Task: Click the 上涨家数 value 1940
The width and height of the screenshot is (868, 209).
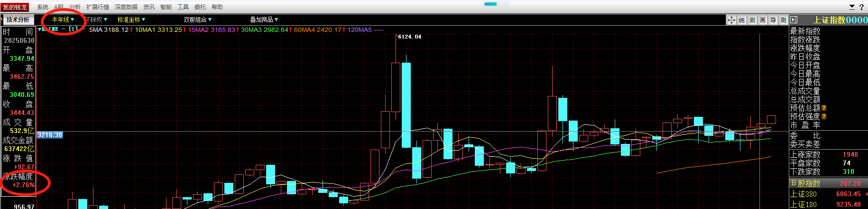Action: click(850, 154)
